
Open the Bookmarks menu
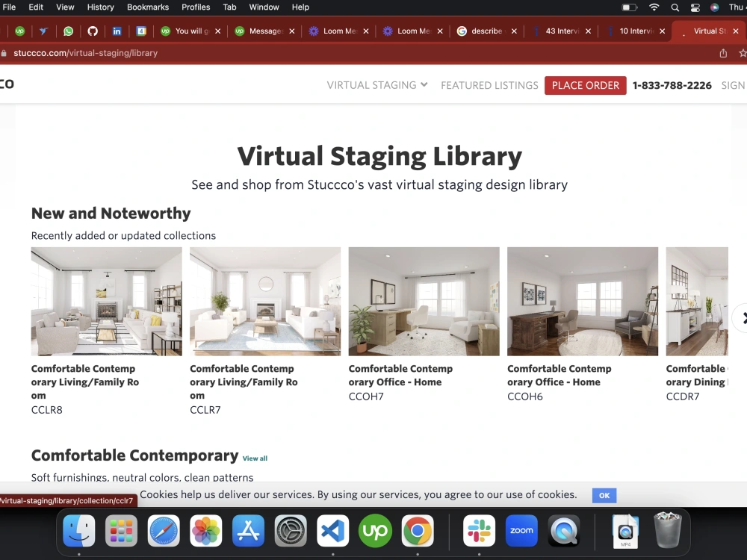148,7
